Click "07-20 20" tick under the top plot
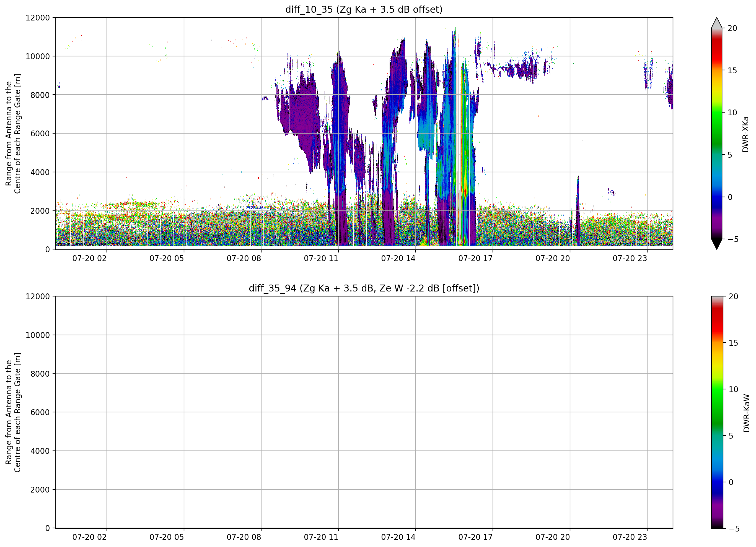Viewport: 756px width, 547px height. point(553,259)
